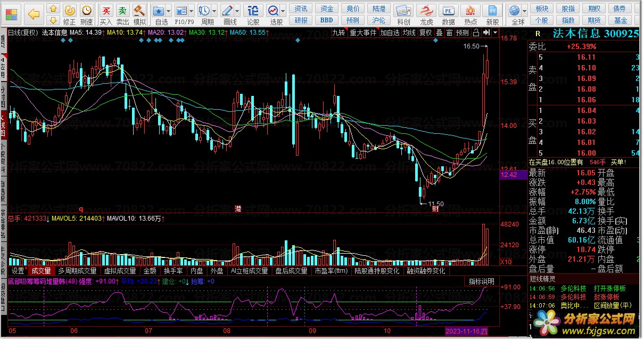This screenshot has height=340, width=644.
Task: Open the 设置 settings tab
Action: pyautogui.click(x=18, y=271)
